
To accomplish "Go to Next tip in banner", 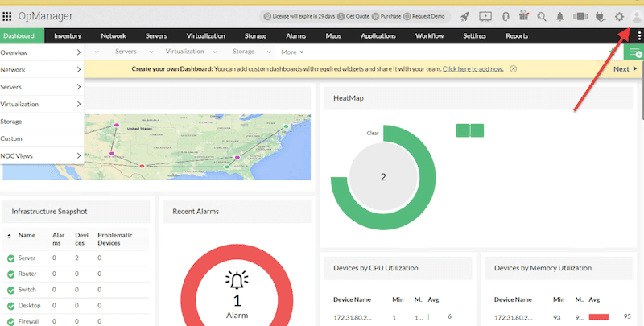I will pyautogui.click(x=625, y=69).
